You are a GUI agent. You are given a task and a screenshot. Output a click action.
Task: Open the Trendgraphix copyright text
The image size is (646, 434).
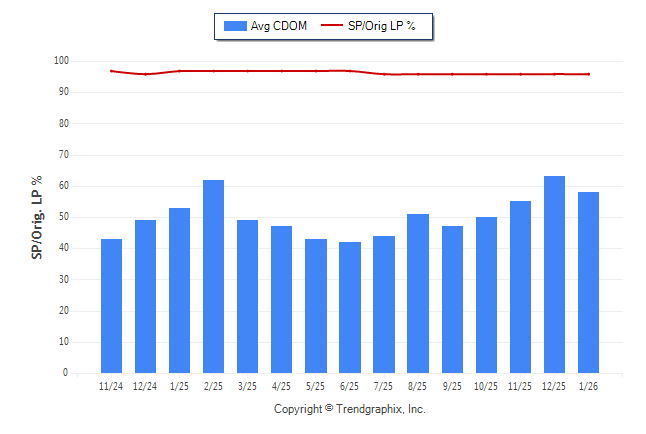point(350,409)
